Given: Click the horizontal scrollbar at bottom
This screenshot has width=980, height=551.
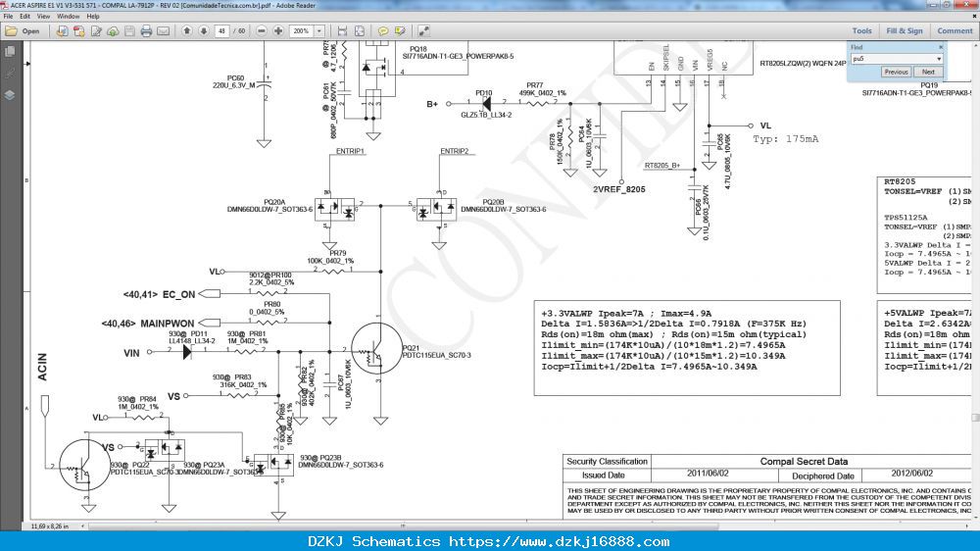Looking at the screenshot, I should point(403,526).
